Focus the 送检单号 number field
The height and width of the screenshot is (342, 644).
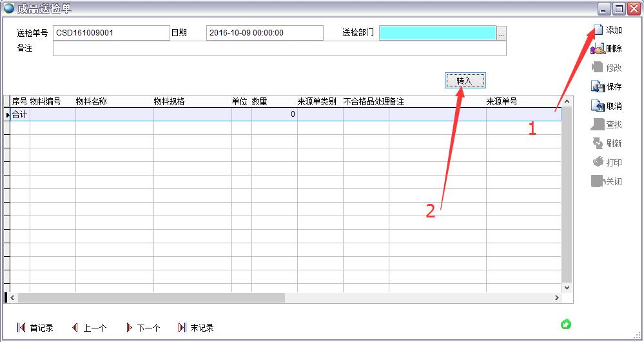click(111, 33)
